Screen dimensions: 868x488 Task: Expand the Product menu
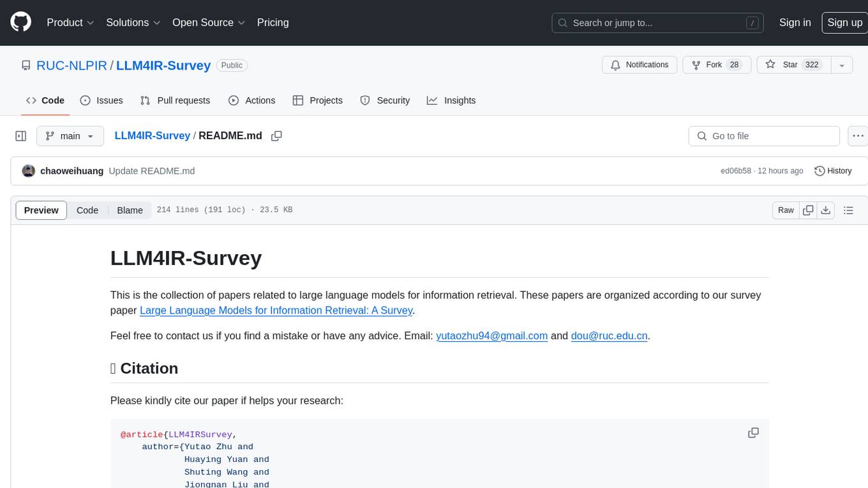(70, 22)
